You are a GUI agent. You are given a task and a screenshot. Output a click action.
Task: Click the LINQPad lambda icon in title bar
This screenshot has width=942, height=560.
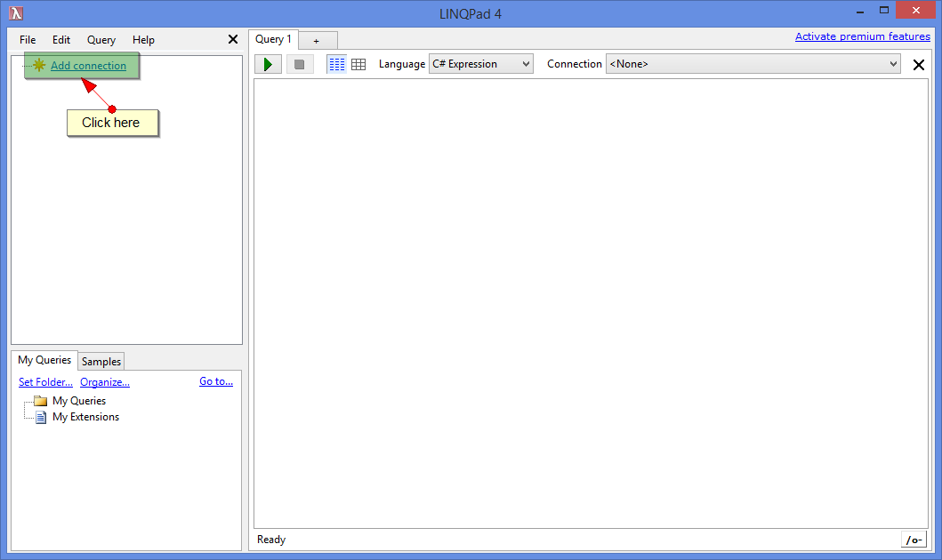[x=16, y=13]
